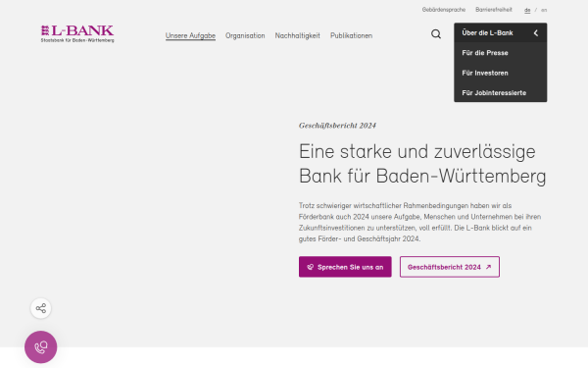The width and height of the screenshot is (588, 368).
Task: Switch language to en
Action: (544, 10)
